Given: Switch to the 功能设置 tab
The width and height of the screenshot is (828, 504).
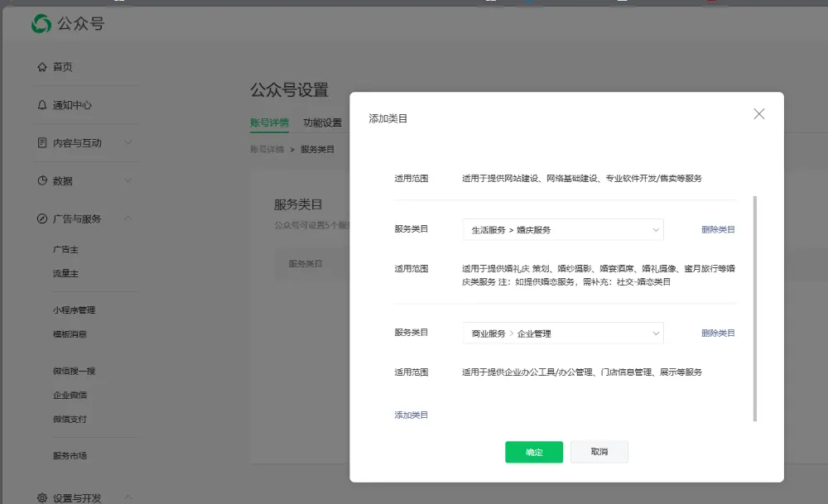Looking at the screenshot, I should pos(322,123).
